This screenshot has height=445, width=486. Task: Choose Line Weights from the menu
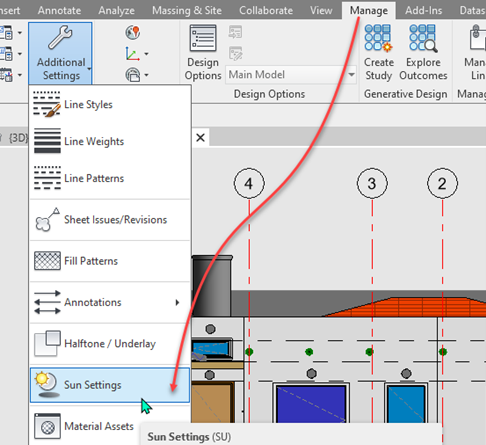point(110,141)
